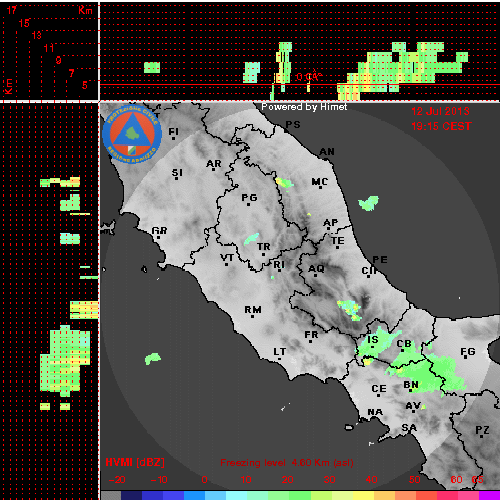Click the FI city marker label
The width and height of the screenshot is (500, 500).
pos(173,132)
